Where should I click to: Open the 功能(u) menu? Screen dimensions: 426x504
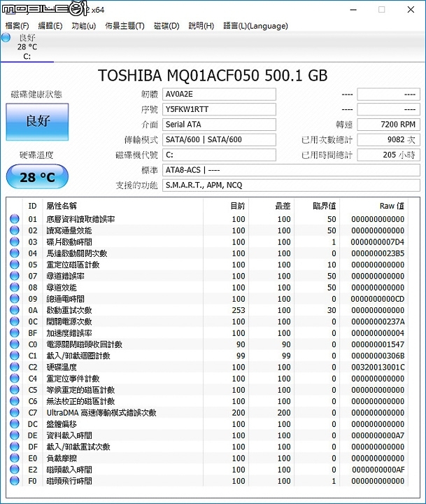[x=83, y=26]
